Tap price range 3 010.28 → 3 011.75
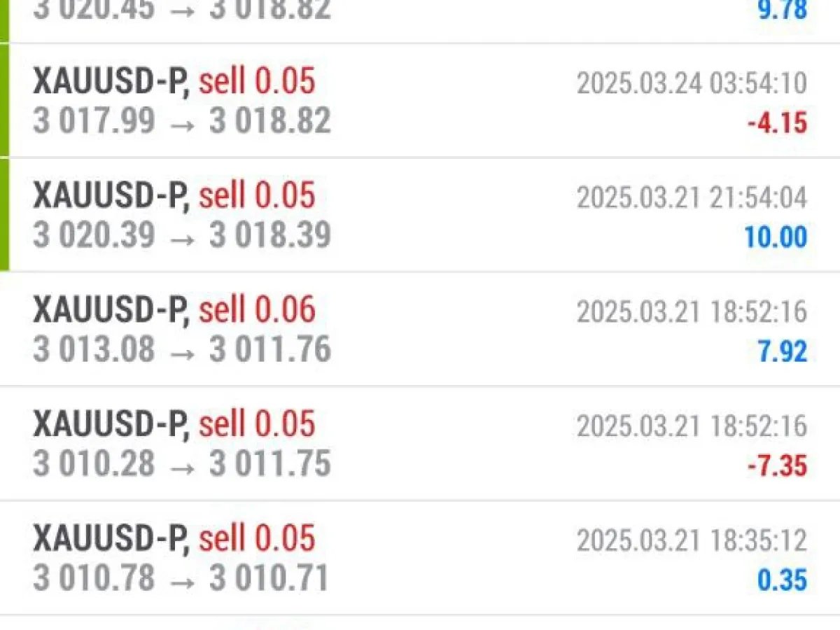This screenshot has width=840, height=630. pos(182,463)
